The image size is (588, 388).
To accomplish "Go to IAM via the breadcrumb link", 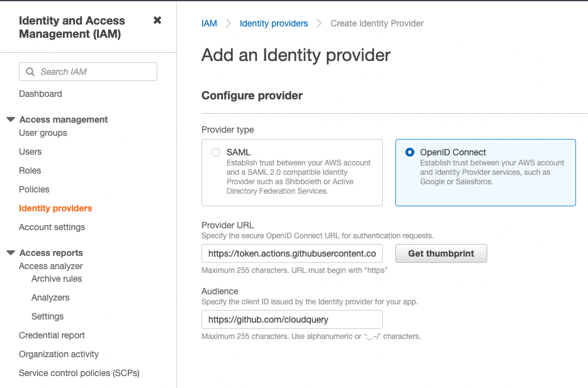I will 209,23.
